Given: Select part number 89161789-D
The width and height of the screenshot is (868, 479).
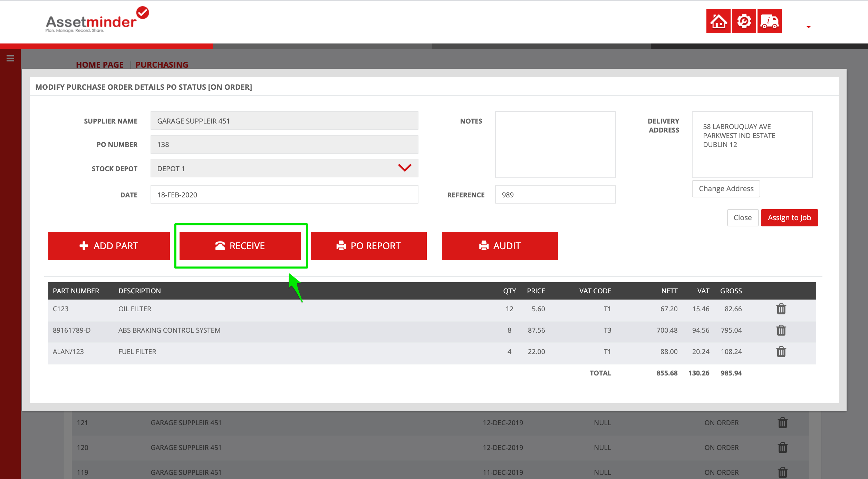Looking at the screenshot, I should (x=71, y=330).
